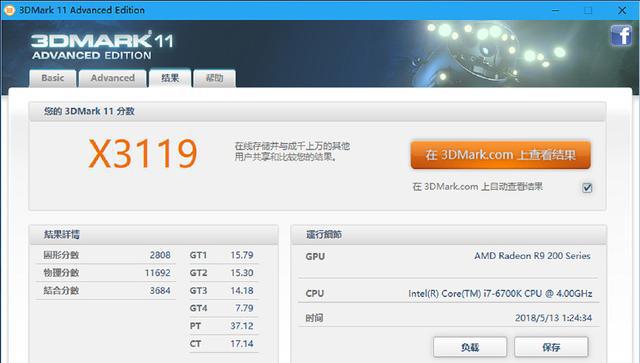Click the X3119 score value
This screenshot has height=363, width=640.
click(x=143, y=154)
